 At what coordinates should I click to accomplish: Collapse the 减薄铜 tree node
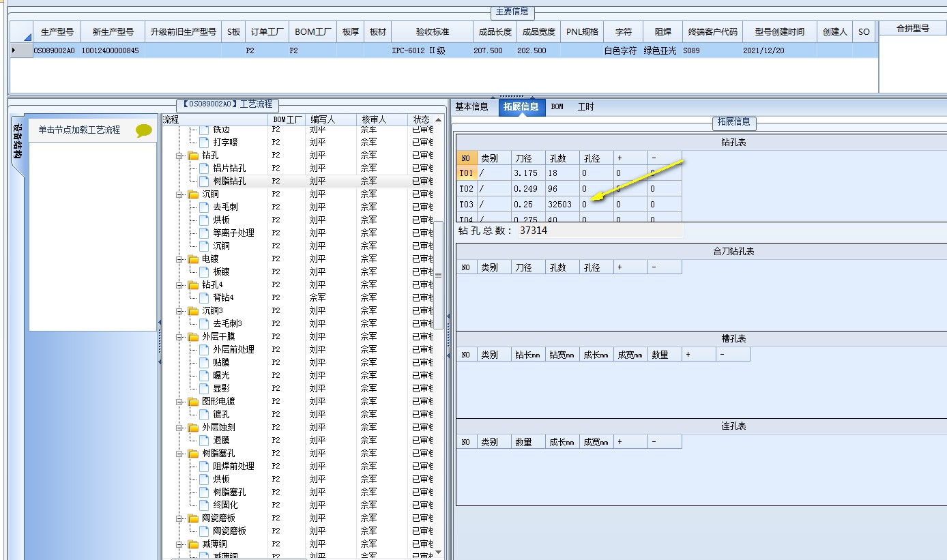pos(180,544)
